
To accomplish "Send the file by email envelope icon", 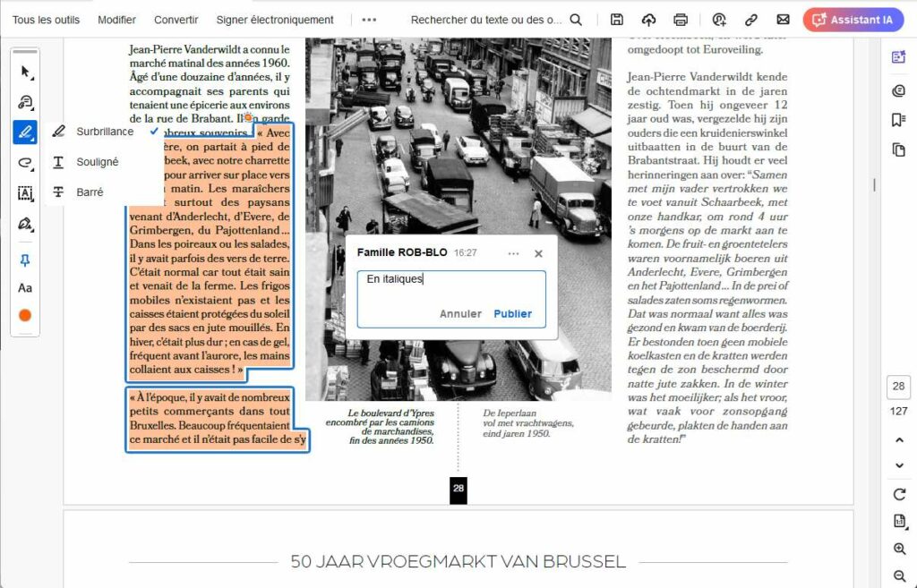I will pos(783,20).
